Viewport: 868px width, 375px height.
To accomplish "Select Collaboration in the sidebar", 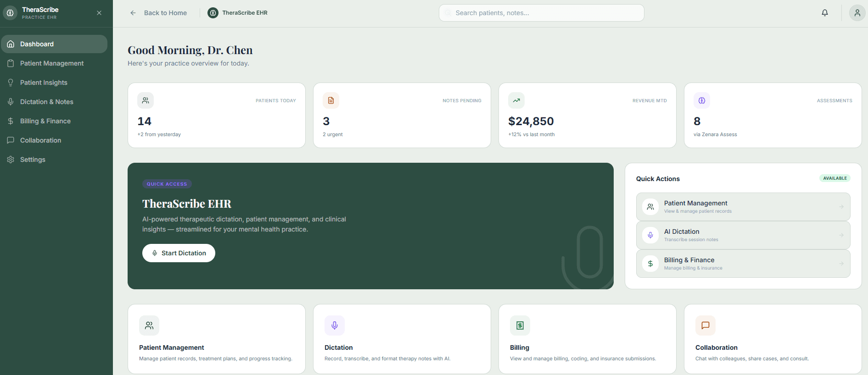I will [54, 140].
